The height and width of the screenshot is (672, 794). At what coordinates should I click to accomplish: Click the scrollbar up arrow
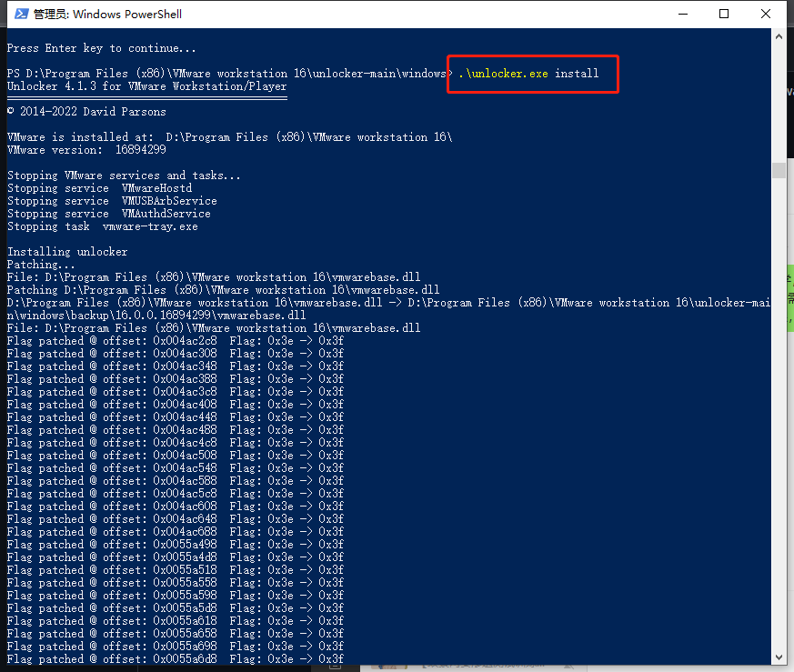click(x=779, y=36)
